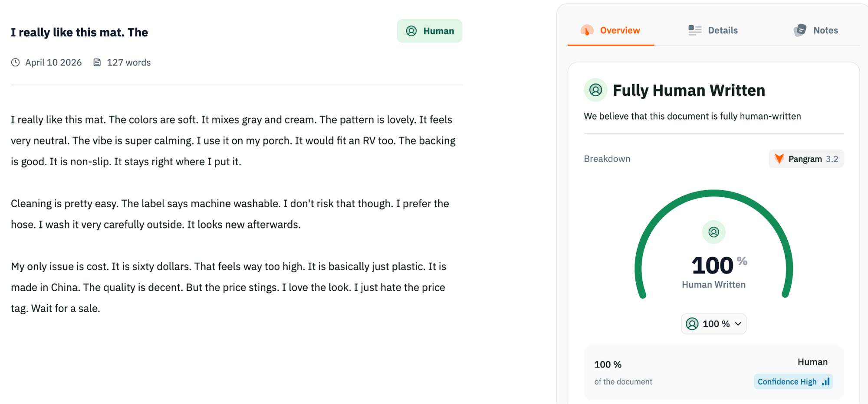Click the Overview tab gauge icon
Viewport: 868px width, 404px height.
click(x=587, y=30)
